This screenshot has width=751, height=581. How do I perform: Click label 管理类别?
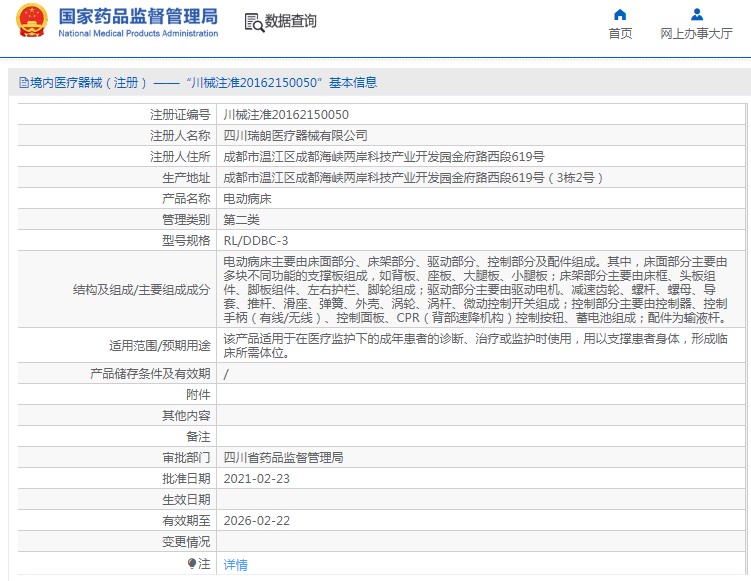[186, 220]
